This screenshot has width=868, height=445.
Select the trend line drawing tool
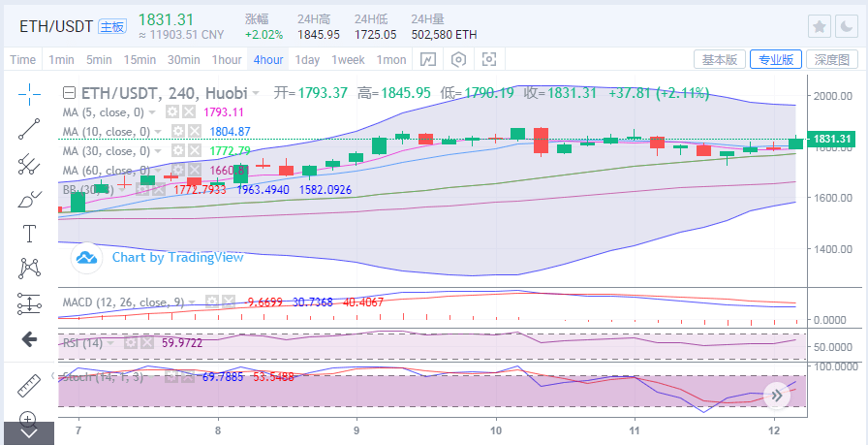(29, 130)
